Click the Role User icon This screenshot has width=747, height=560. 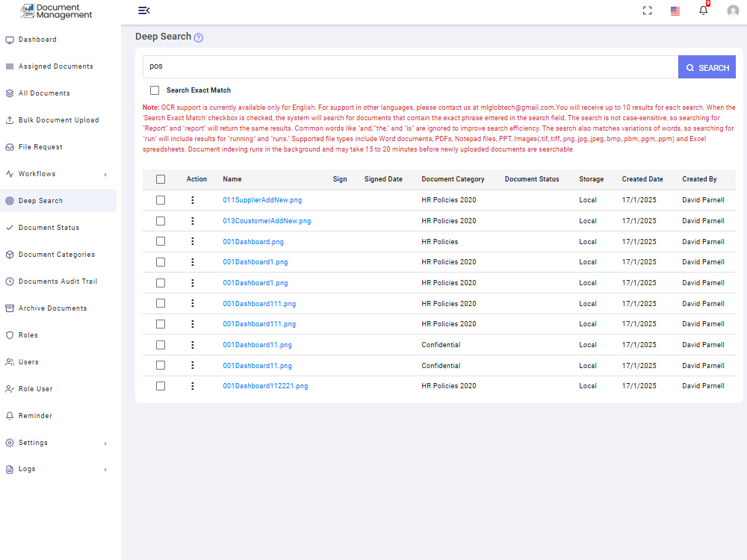[10, 389]
